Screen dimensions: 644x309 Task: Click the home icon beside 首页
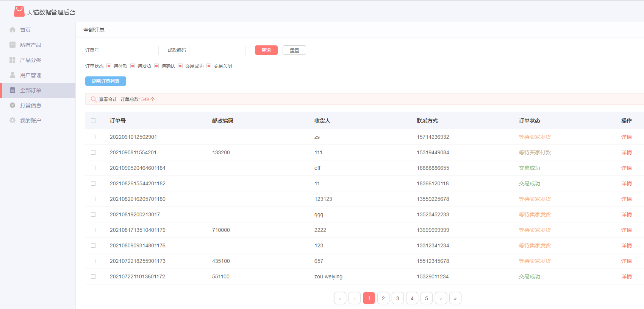pos(13,30)
